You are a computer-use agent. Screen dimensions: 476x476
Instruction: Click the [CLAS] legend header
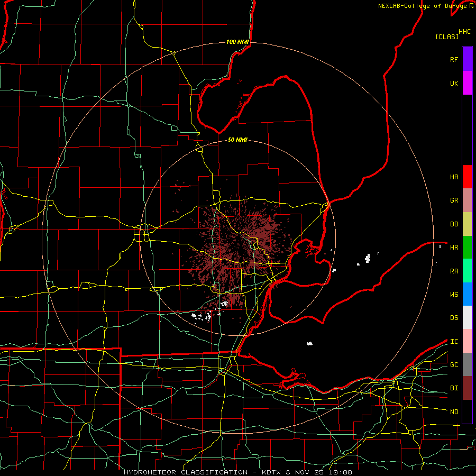click(447, 36)
